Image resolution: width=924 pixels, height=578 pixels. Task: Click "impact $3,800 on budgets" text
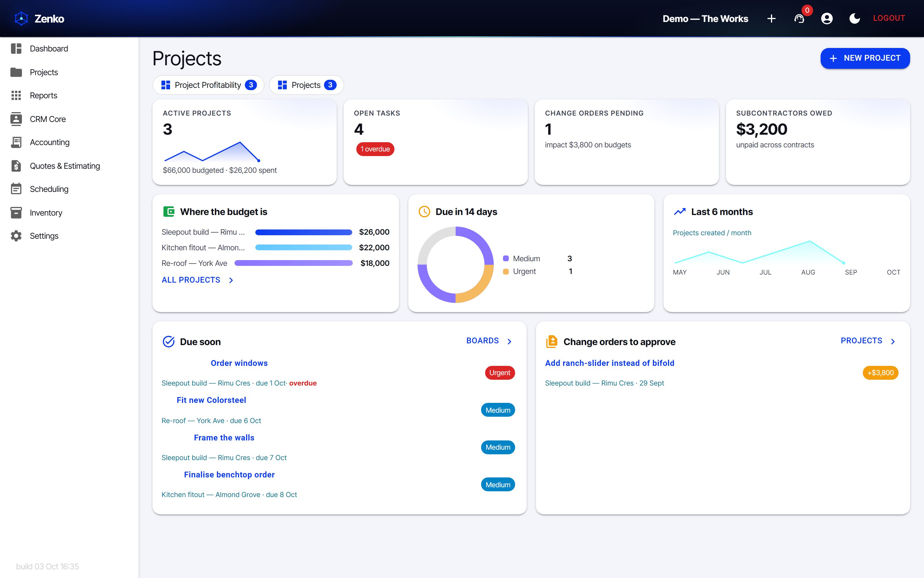pyautogui.click(x=588, y=145)
